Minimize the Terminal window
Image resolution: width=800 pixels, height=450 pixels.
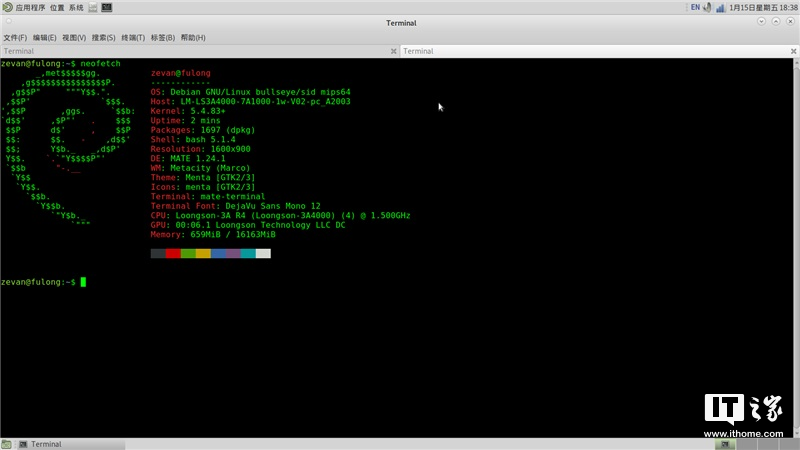pos(761,21)
